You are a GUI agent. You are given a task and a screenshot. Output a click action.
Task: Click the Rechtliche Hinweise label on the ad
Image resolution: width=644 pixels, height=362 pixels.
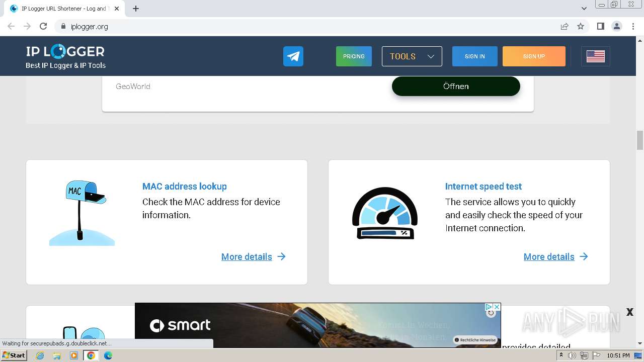tap(475, 340)
